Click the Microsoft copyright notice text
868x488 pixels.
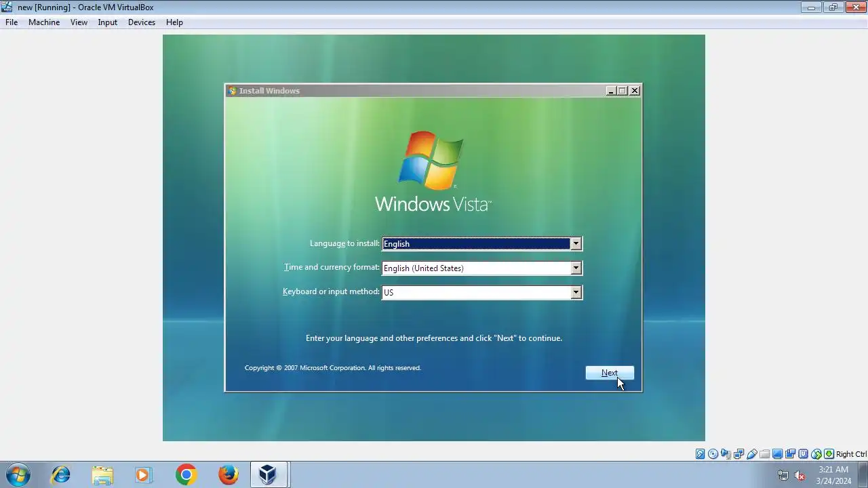[x=333, y=368]
